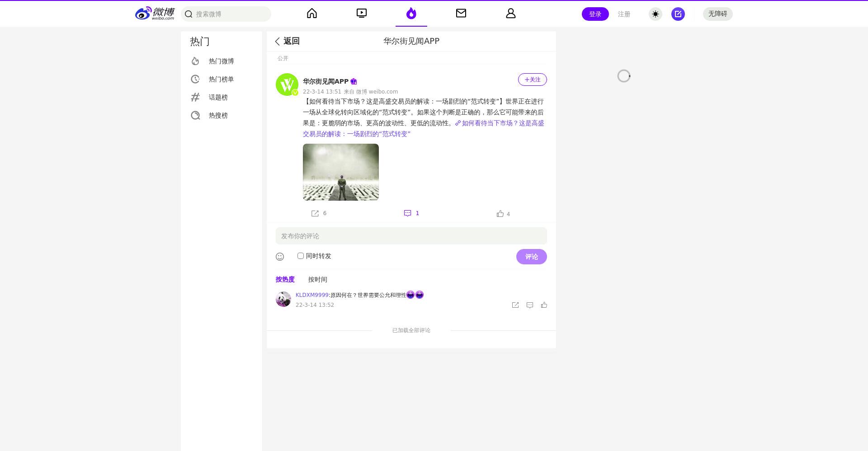Viewport: 868px width, 451px height.
Task: Open the article link about 高盛交易员的解读
Action: [x=424, y=128]
